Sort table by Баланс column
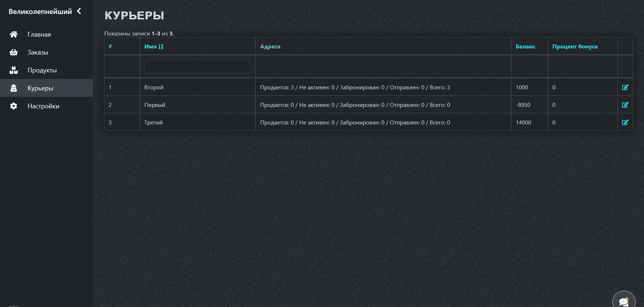This screenshot has width=644, height=307. pyautogui.click(x=525, y=47)
